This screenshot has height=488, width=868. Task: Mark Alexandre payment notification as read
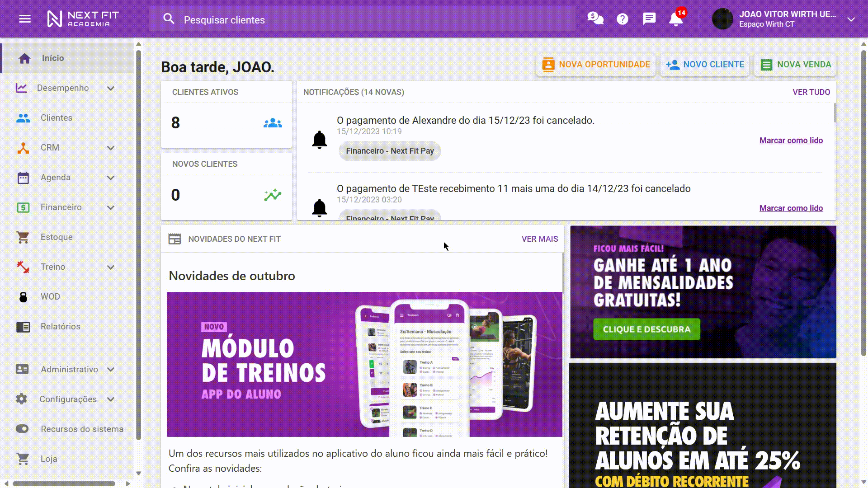791,141
